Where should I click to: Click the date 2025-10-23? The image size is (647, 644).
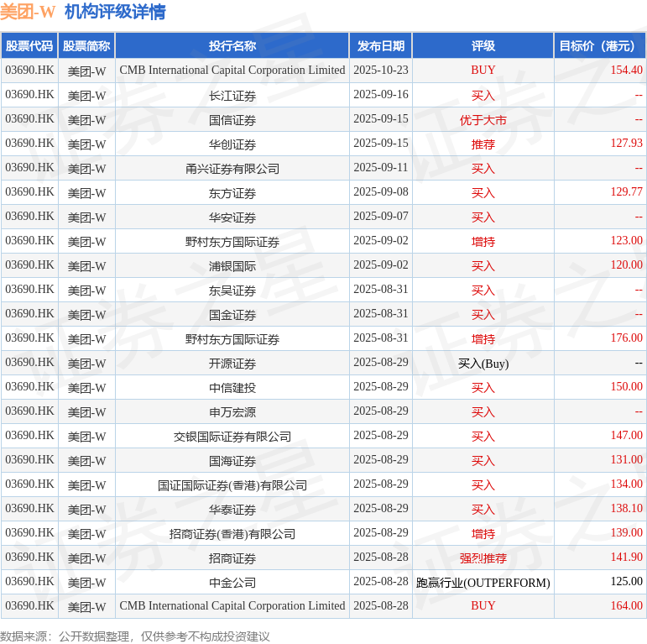(381, 70)
